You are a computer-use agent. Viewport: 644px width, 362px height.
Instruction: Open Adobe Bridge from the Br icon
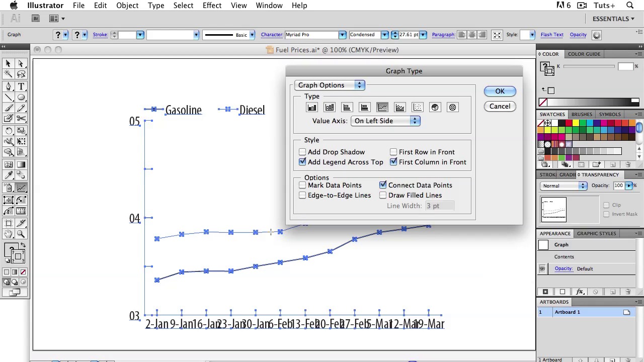(36, 19)
